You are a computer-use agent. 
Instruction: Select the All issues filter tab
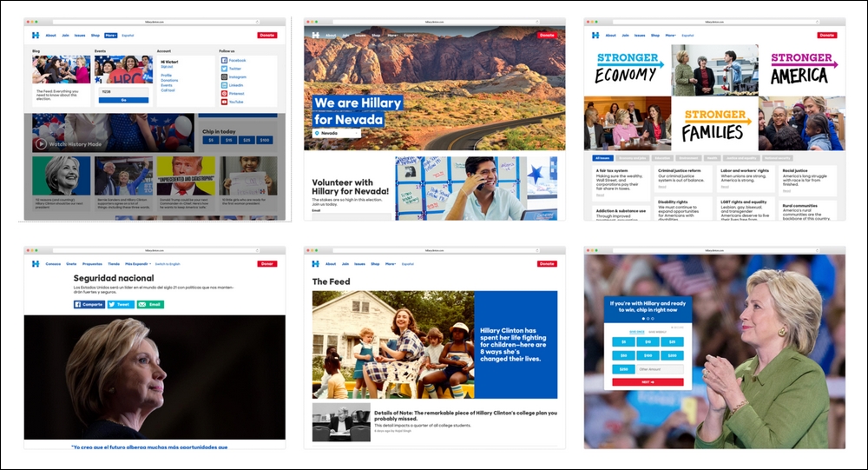coord(602,158)
